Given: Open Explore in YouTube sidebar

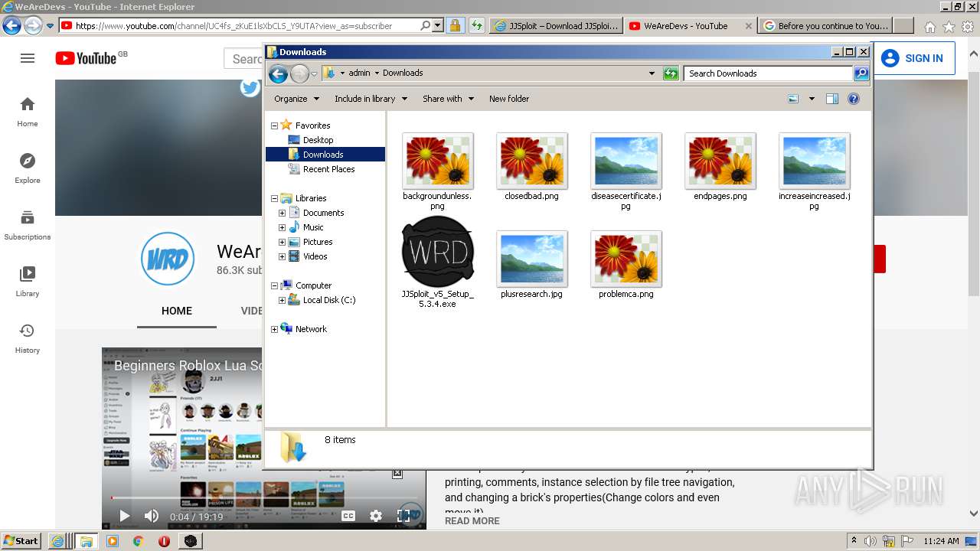Looking at the screenshot, I should click(28, 168).
